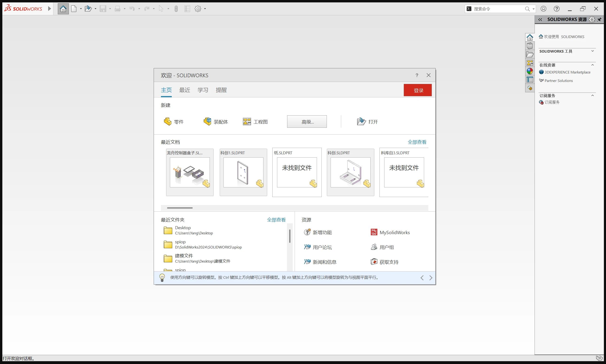Image resolution: width=606 pixels, height=364 pixels.
Task: Pin the SOLIDWORKS 资源 task pane
Action: click(x=599, y=19)
